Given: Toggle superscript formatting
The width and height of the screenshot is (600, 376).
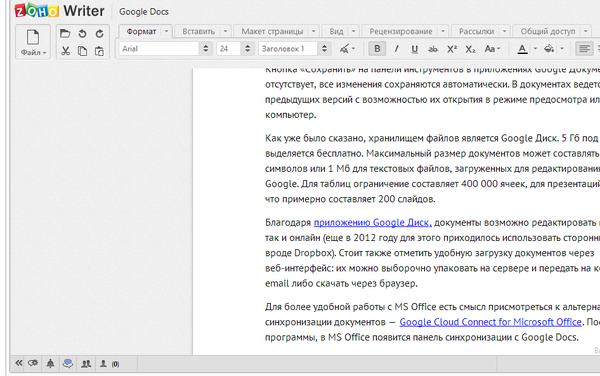Looking at the screenshot, I should [x=452, y=49].
